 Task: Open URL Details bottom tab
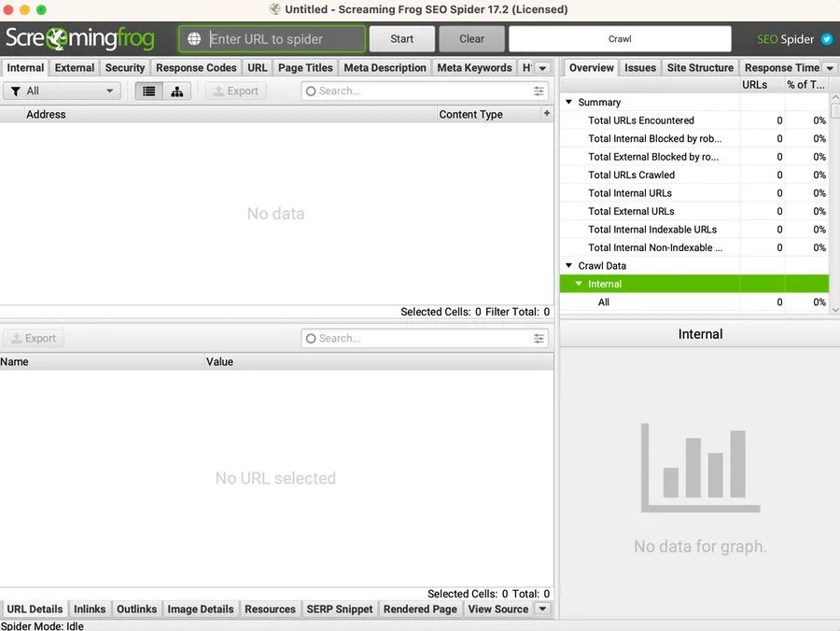(x=35, y=609)
